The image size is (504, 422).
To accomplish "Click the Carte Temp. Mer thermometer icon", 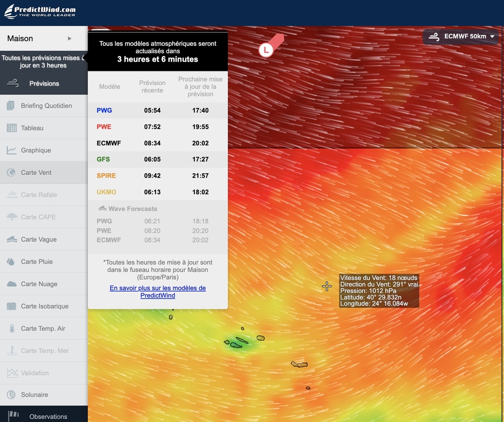I will pos(12,351).
